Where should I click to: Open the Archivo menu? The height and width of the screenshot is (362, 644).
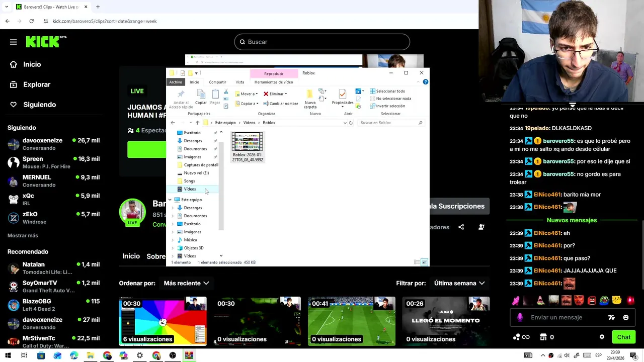tap(176, 82)
